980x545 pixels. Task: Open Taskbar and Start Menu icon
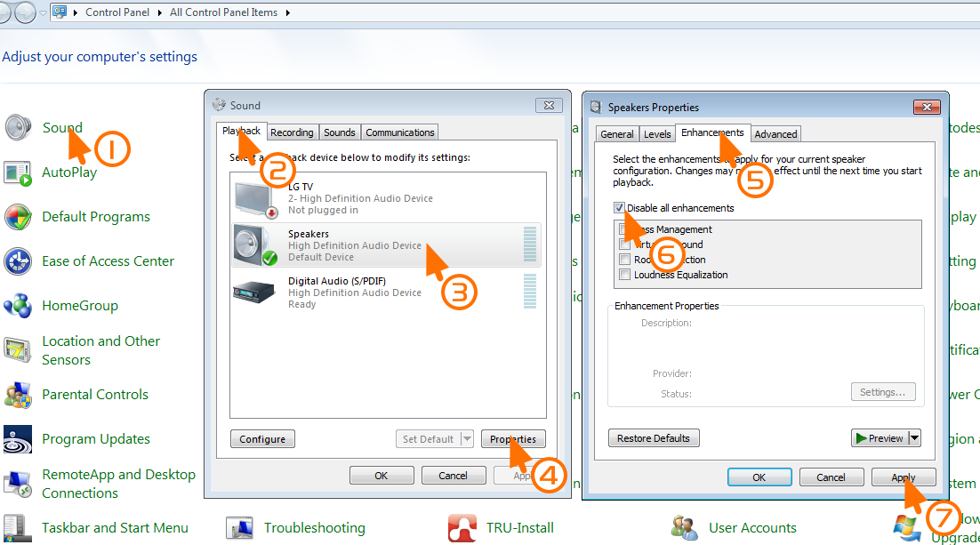(18, 528)
